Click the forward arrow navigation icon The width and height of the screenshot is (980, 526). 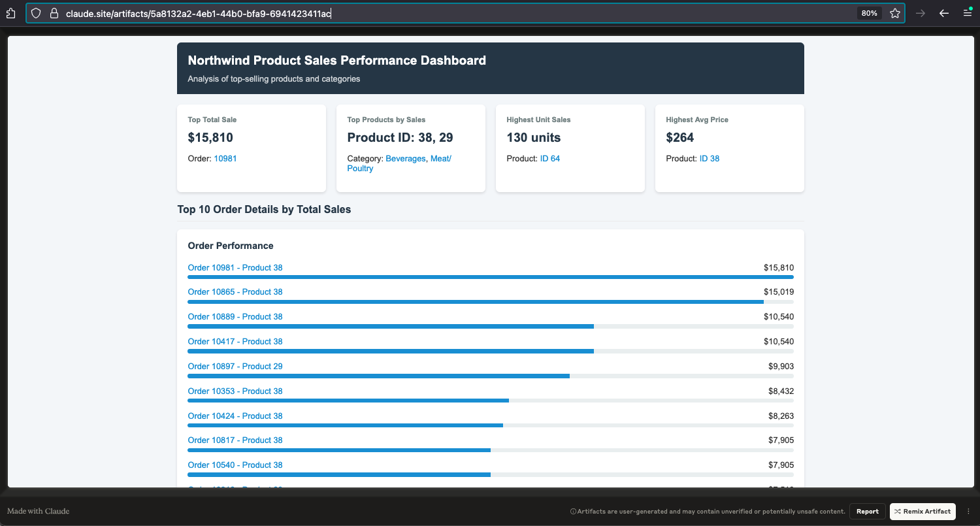tap(921, 13)
